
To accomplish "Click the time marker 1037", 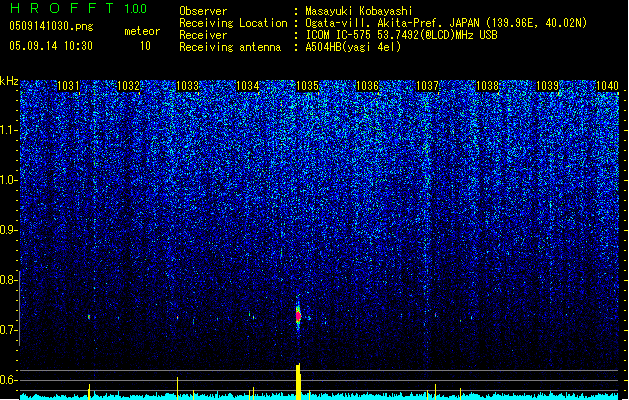I will coord(427,86).
